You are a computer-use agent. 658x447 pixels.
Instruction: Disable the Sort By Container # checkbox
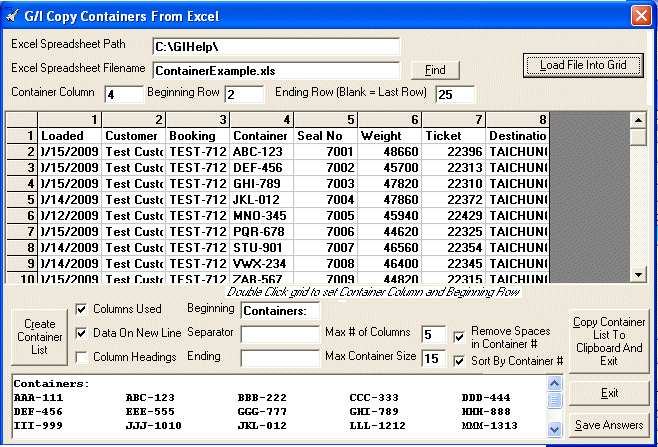pyautogui.click(x=460, y=360)
